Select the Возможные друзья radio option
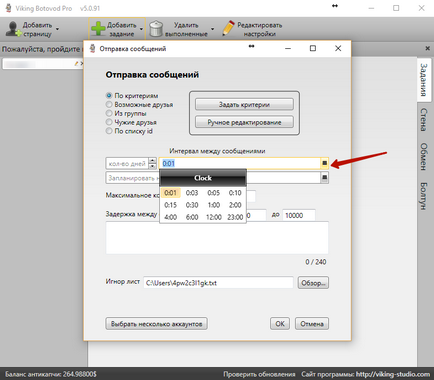The height and width of the screenshot is (380, 434). pyautogui.click(x=109, y=104)
